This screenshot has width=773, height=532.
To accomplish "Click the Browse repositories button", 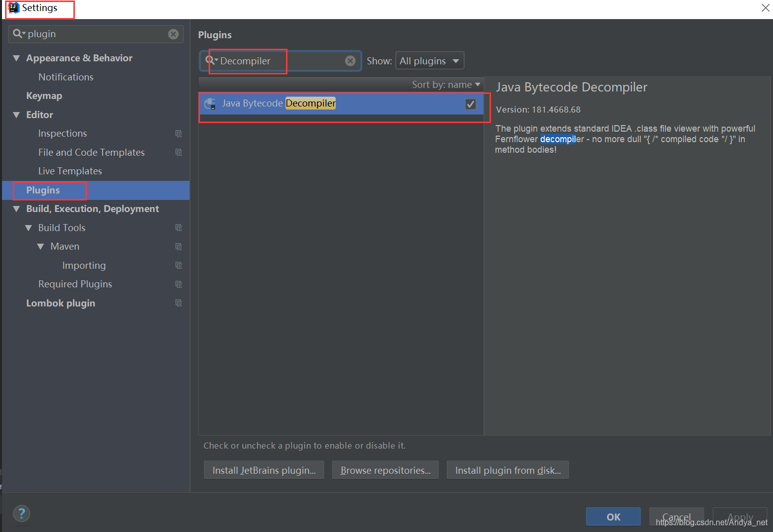I will [385, 470].
